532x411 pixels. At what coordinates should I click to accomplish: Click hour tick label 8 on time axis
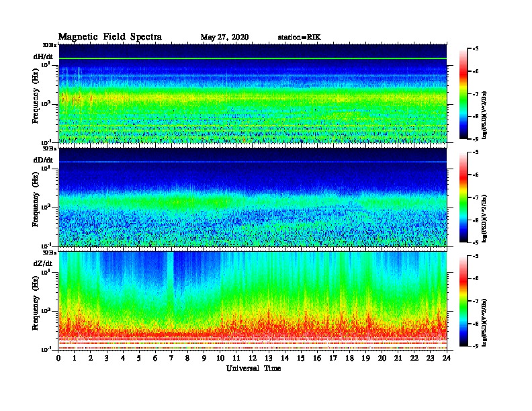coord(187,358)
